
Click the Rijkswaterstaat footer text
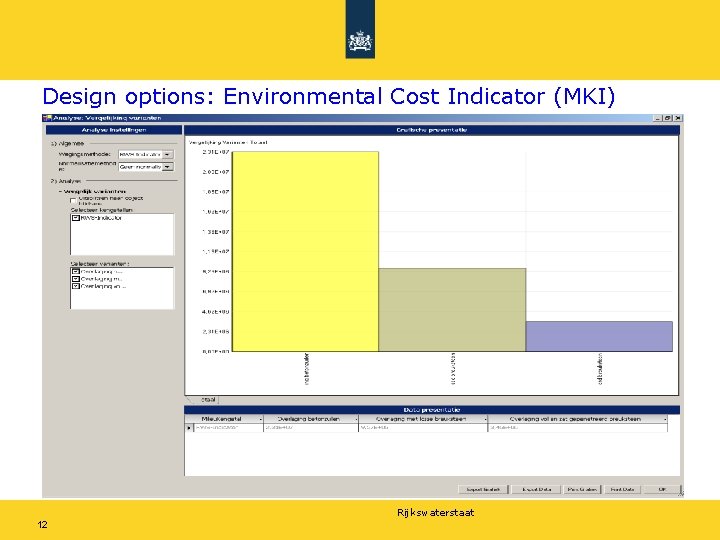pos(435,513)
